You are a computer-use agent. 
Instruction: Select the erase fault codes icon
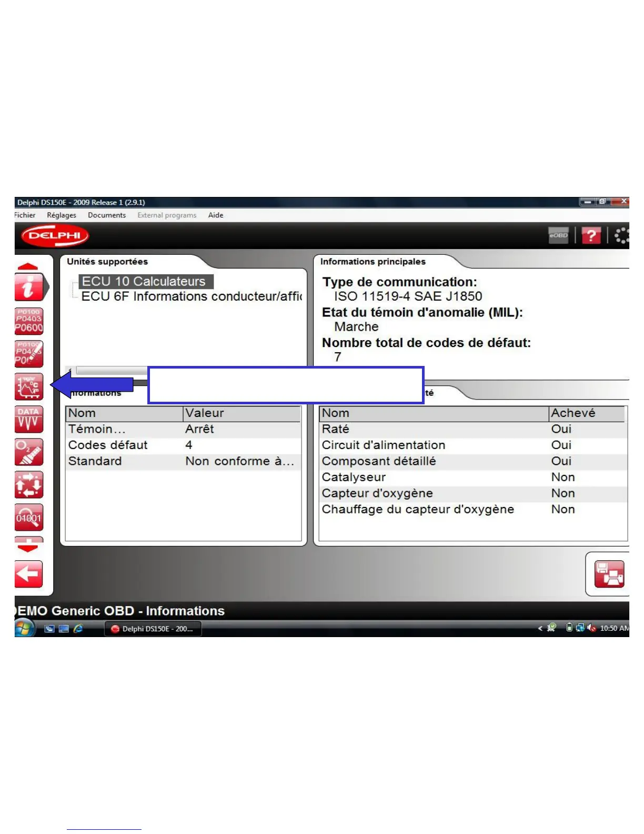(29, 354)
